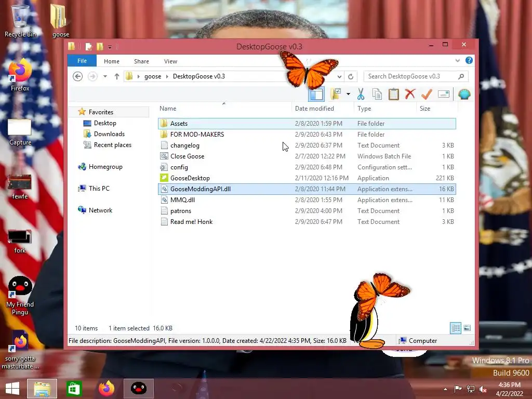The width and height of the screenshot is (532, 399).
Task: Click the Quick Access new folder icon
Action: 100,46
